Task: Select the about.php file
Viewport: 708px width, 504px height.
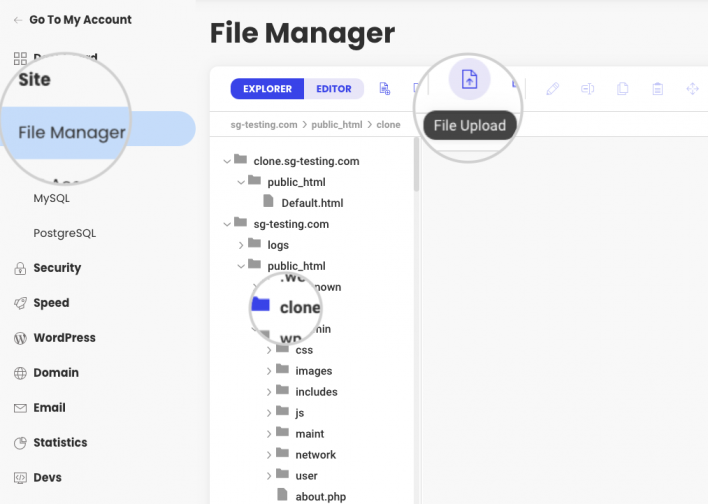Action: [321, 497]
